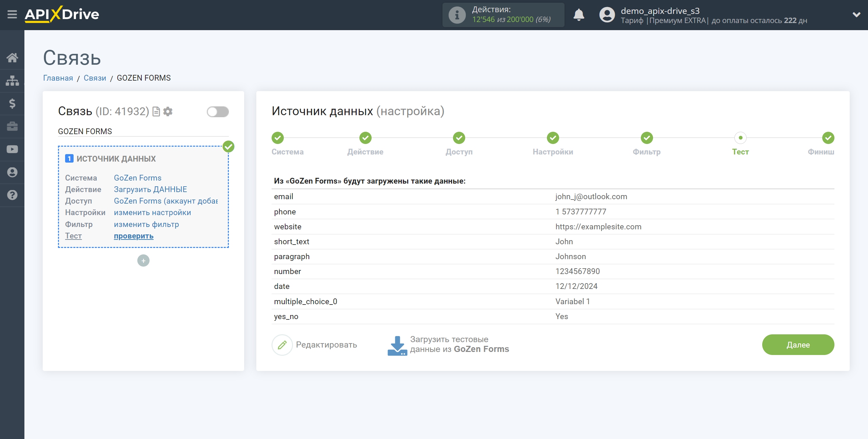Viewport: 868px width, 439px height.
Task: Click the GOZEN FORMS connection name field
Action: (143, 131)
